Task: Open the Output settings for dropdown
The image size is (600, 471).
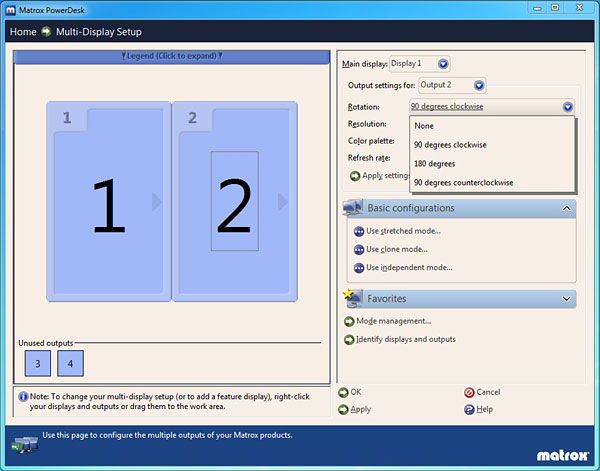Action: [452, 85]
